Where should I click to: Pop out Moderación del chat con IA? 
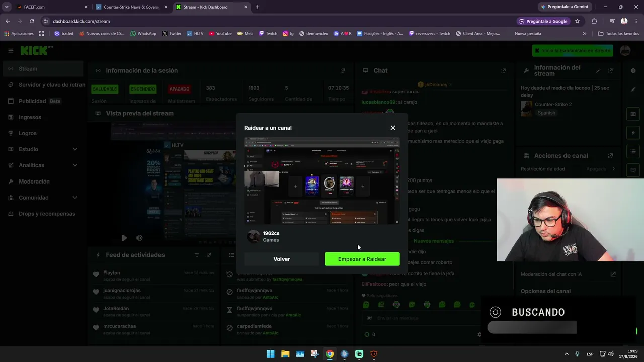[613, 274]
